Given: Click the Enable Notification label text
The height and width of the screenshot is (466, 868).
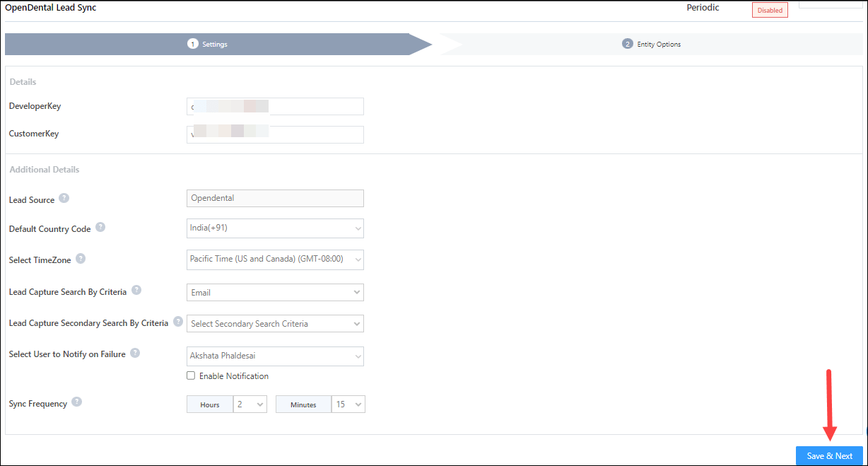Looking at the screenshot, I should pyautogui.click(x=234, y=376).
